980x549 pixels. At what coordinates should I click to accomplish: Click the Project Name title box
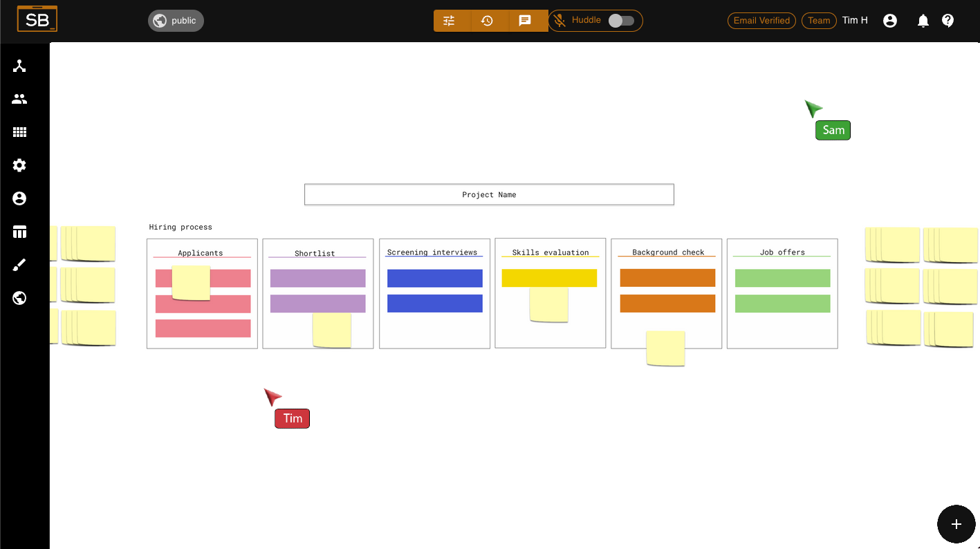coord(489,194)
